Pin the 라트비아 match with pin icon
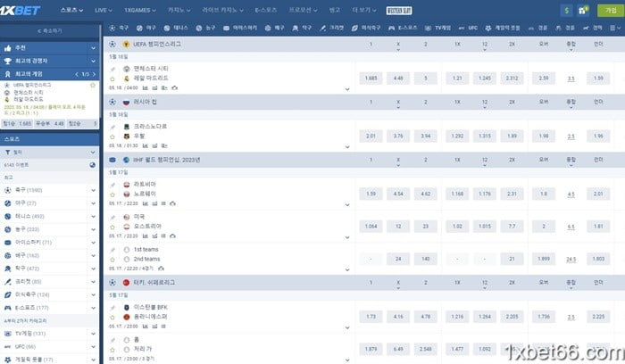 (112, 185)
